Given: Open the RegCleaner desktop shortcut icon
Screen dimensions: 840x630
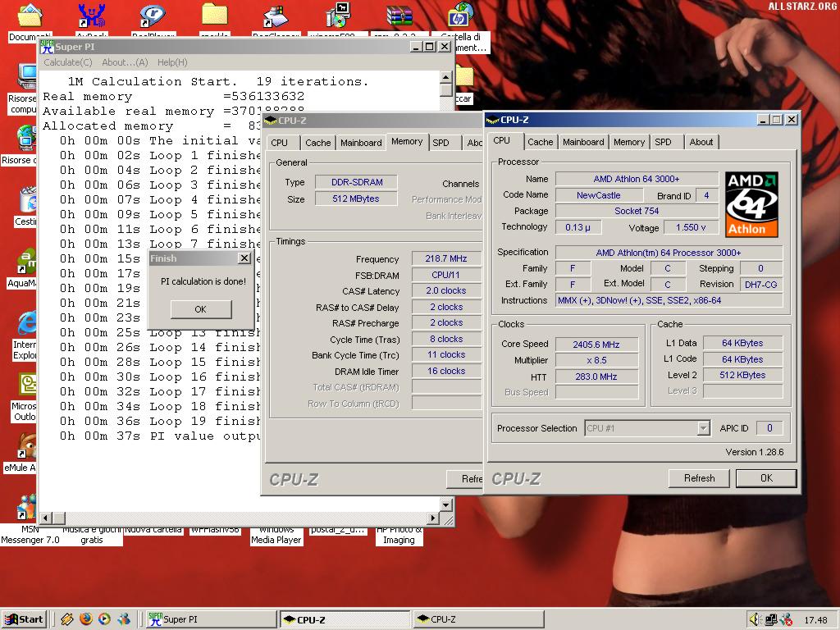Looking at the screenshot, I should coord(276,16).
